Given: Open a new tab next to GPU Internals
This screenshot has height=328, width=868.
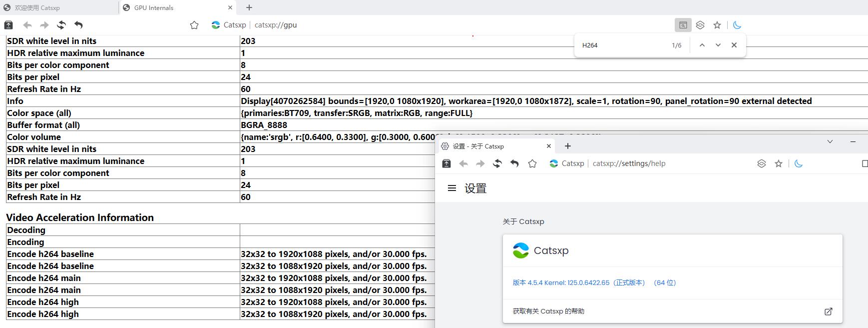Looking at the screenshot, I should tap(249, 7).
